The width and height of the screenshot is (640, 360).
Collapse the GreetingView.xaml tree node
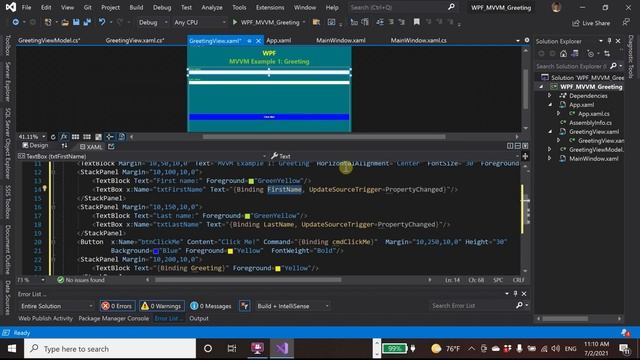pyautogui.click(x=550, y=131)
